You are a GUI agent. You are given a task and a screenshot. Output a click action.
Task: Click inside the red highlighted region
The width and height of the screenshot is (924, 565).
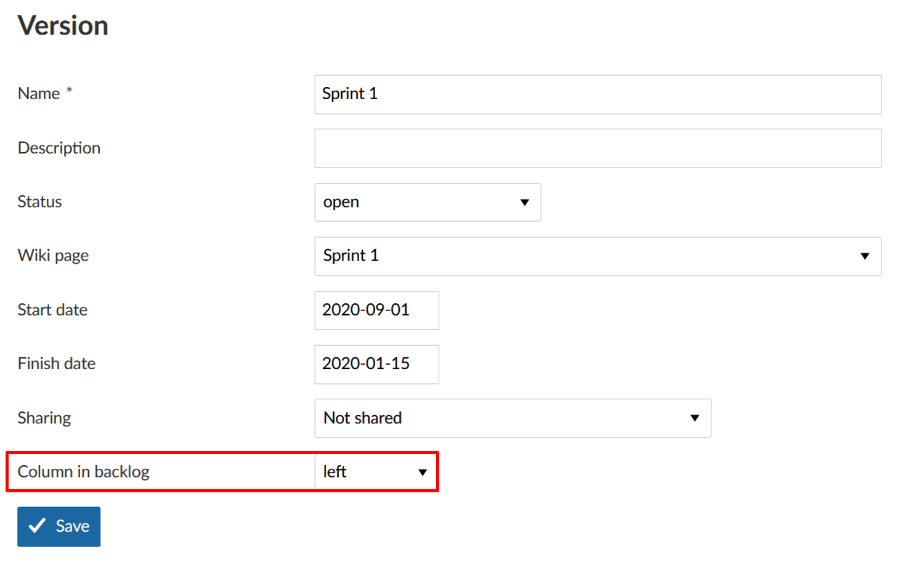[222, 471]
